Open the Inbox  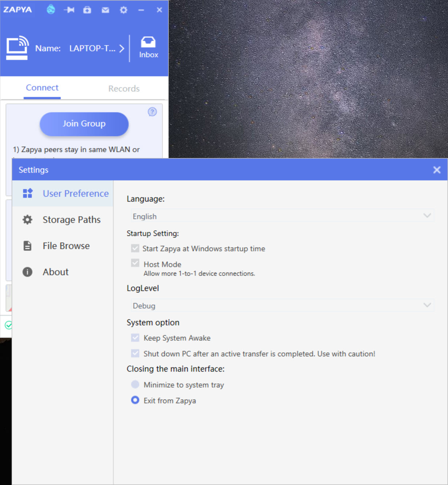[x=148, y=48]
